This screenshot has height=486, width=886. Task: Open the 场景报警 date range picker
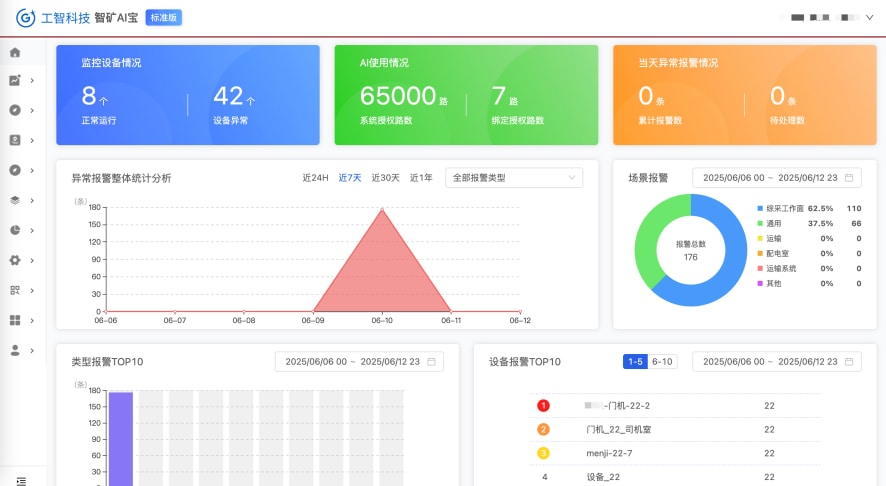[x=776, y=178]
